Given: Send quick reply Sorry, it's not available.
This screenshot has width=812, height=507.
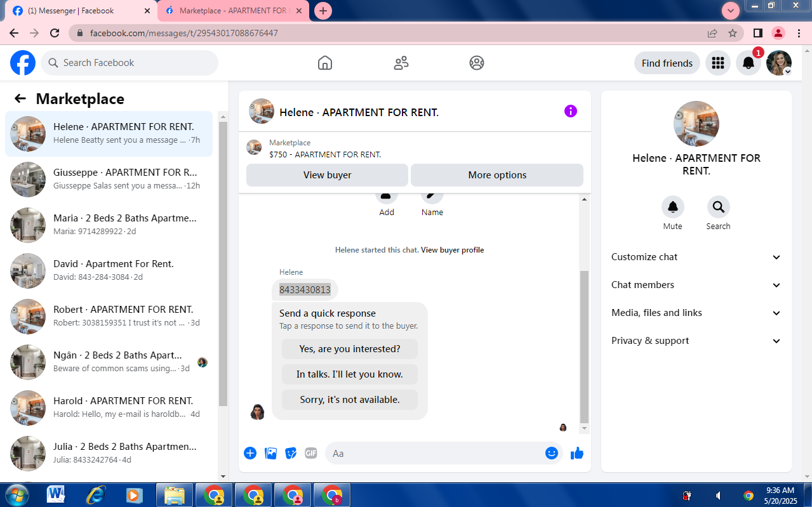Looking at the screenshot, I should click(350, 400).
